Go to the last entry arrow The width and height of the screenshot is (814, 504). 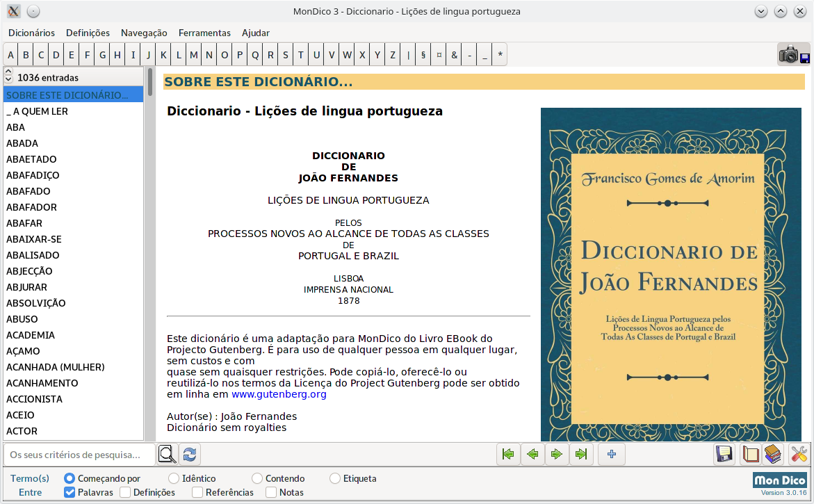coord(581,454)
